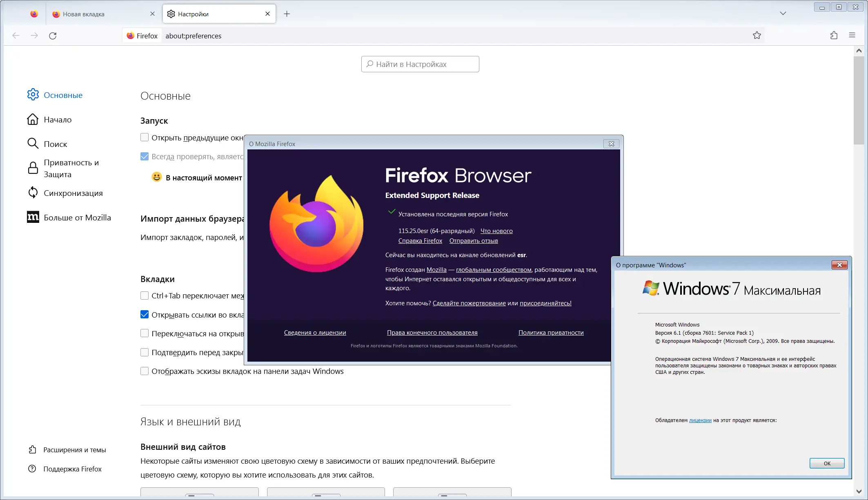Screen dimensions: 868x500
Task: Open the hamburger application menu
Action: click(852, 36)
